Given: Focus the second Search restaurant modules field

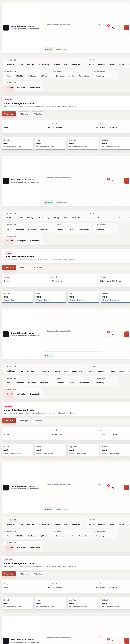Looking at the screenshot, I should coord(74,178).
